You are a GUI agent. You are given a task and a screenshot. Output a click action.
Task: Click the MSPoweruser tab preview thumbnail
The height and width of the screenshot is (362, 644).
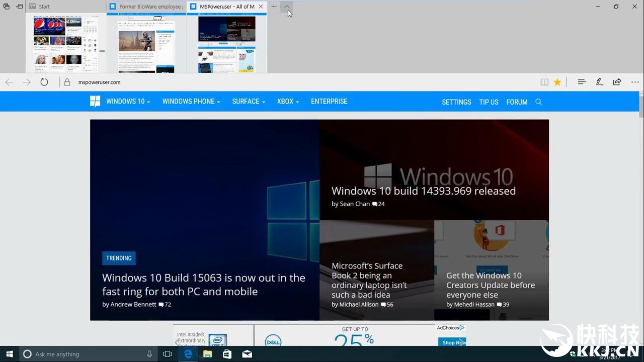(227, 44)
